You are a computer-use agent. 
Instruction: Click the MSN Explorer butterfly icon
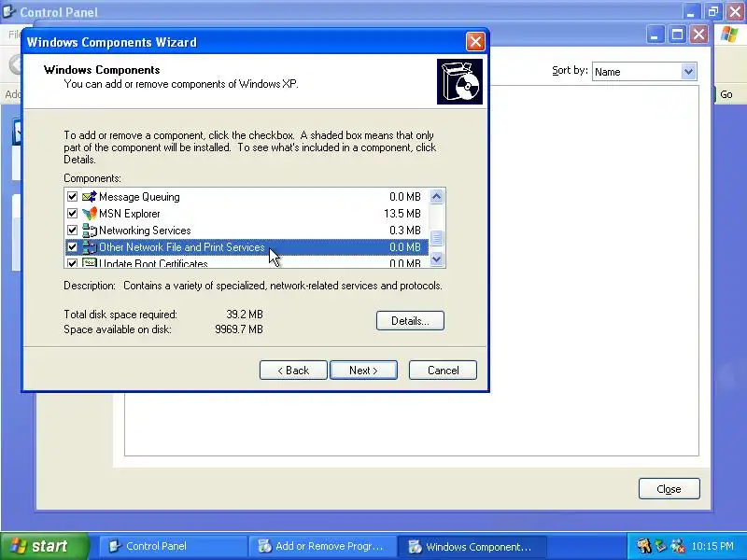point(89,214)
